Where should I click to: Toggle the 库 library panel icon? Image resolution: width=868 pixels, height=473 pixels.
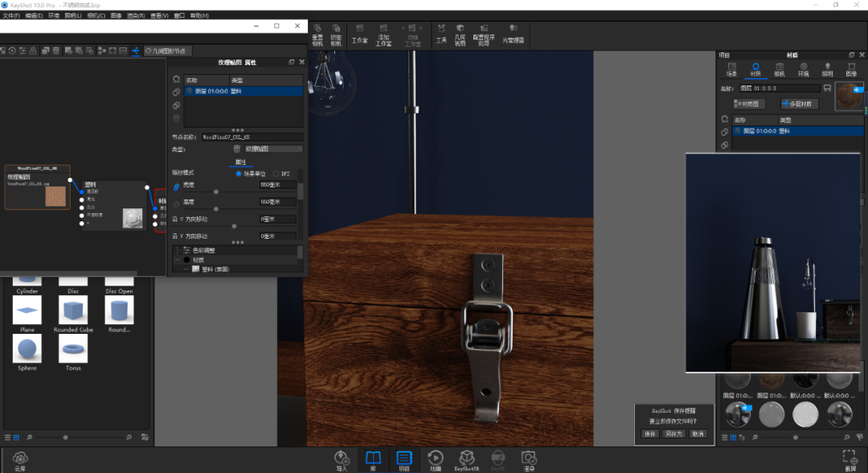coord(373,460)
